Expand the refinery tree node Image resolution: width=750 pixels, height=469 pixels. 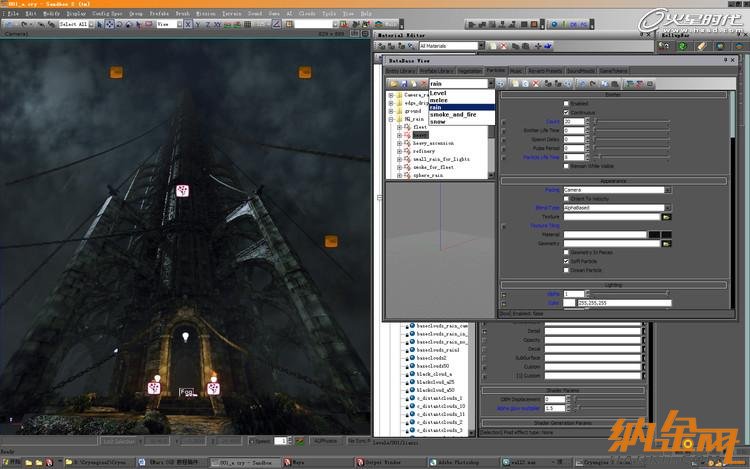399,151
